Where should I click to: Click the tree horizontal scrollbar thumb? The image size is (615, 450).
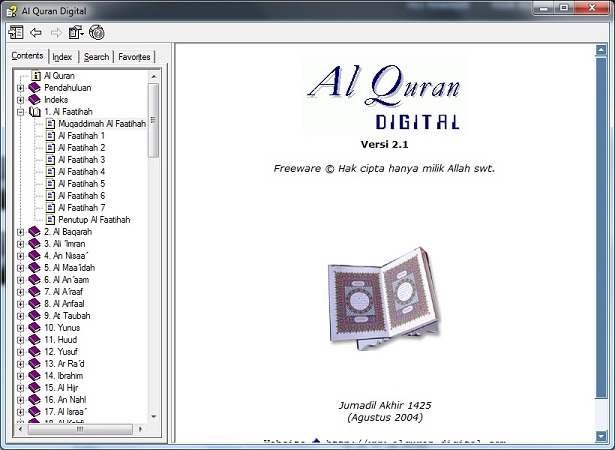(x=80, y=429)
